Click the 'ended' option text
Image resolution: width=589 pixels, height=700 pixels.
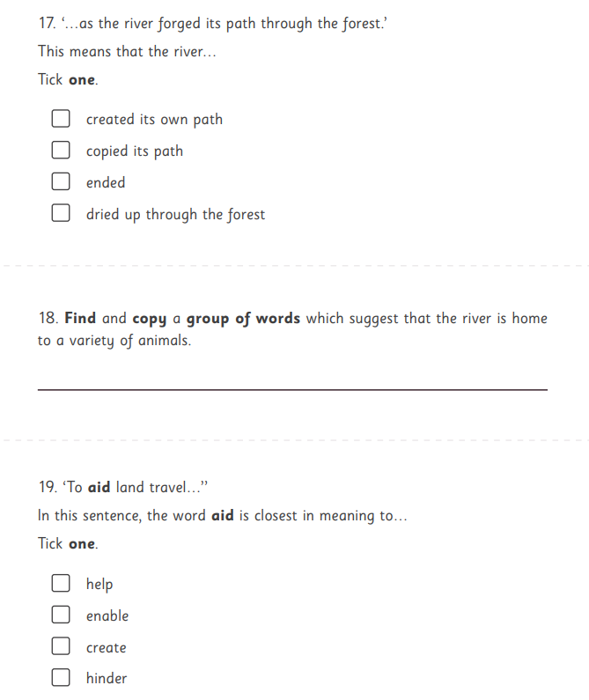(106, 182)
